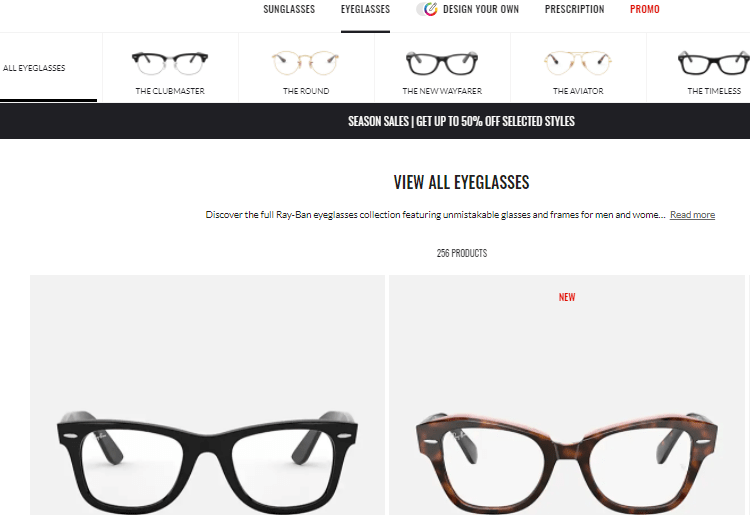Expand description with Read more link

pos(692,215)
